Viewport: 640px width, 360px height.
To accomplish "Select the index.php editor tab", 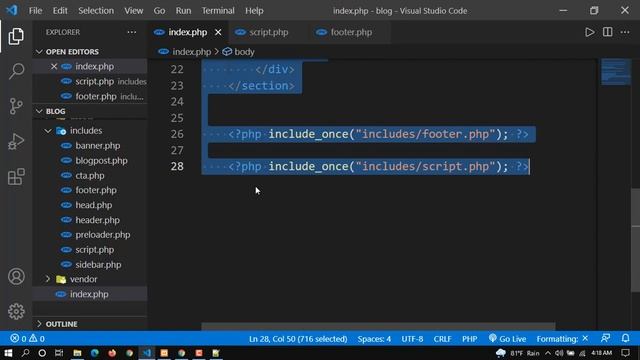I will pos(188,32).
